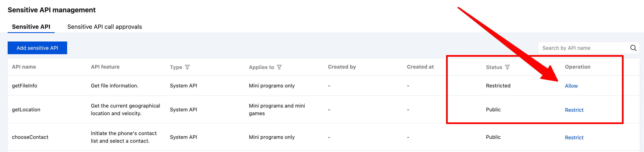Click the chooseContact API name cell
644x152 pixels.
pyautogui.click(x=30, y=137)
